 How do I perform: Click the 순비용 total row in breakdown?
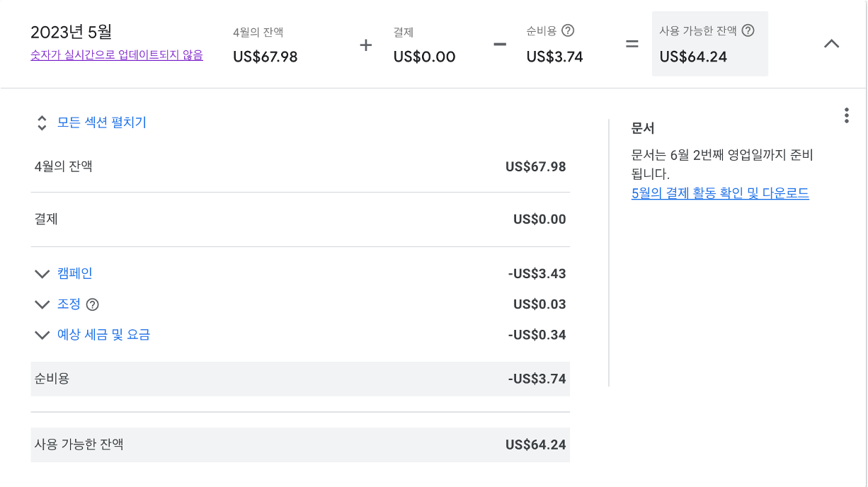pos(300,379)
